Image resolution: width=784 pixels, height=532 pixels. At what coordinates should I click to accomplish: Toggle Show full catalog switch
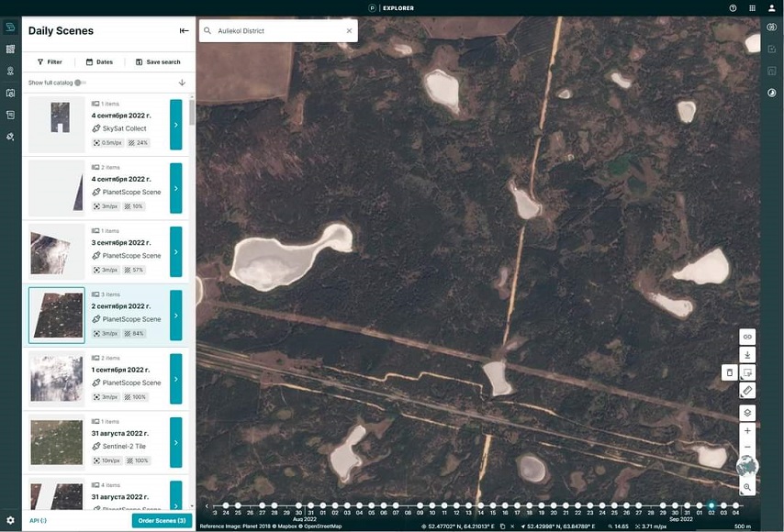pyautogui.click(x=81, y=83)
